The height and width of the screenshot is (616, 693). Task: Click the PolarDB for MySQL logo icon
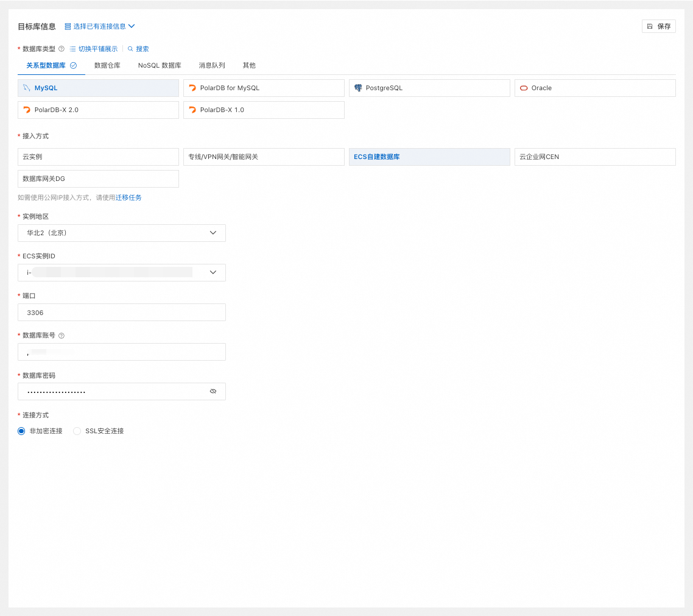(192, 88)
